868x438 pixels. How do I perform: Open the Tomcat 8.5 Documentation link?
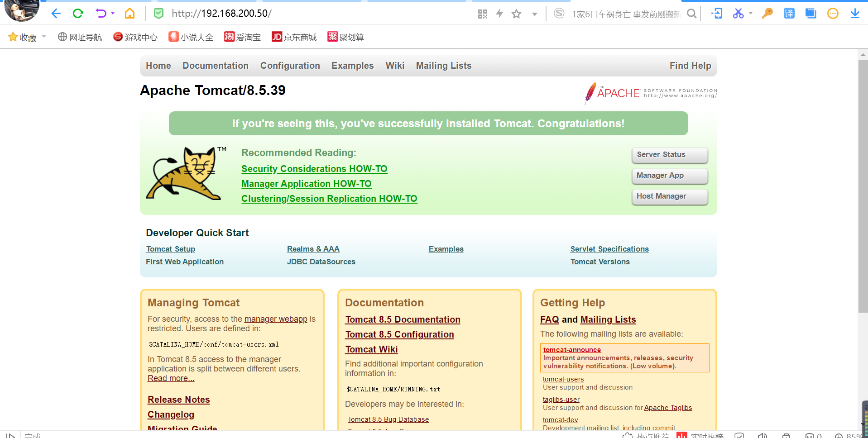[x=403, y=319]
